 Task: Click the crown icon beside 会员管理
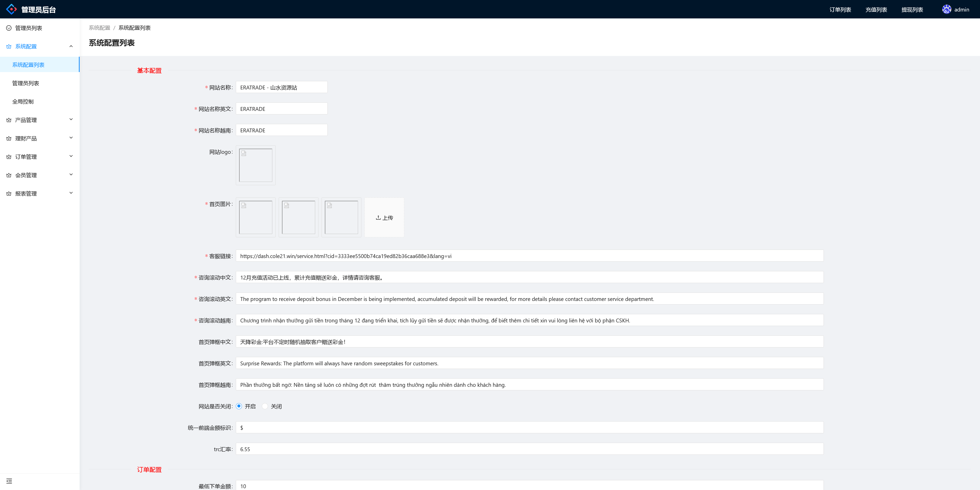tap(9, 175)
